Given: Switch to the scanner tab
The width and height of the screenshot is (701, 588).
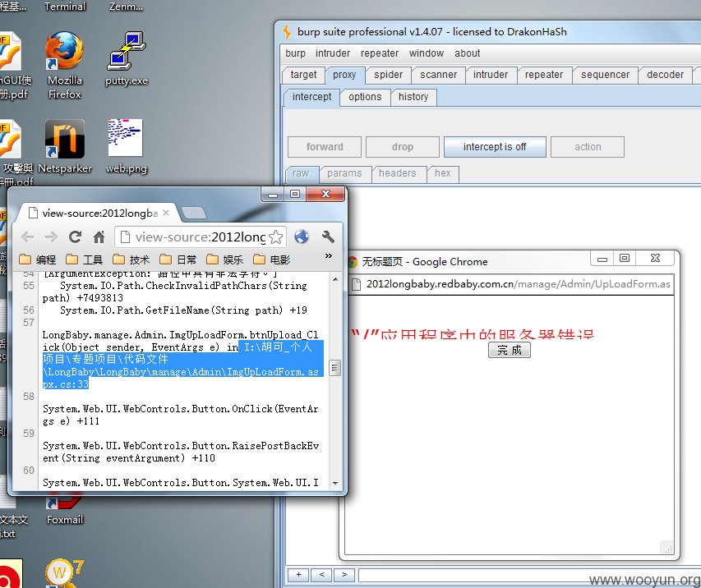Looking at the screenshot, I should coord(438,75).
